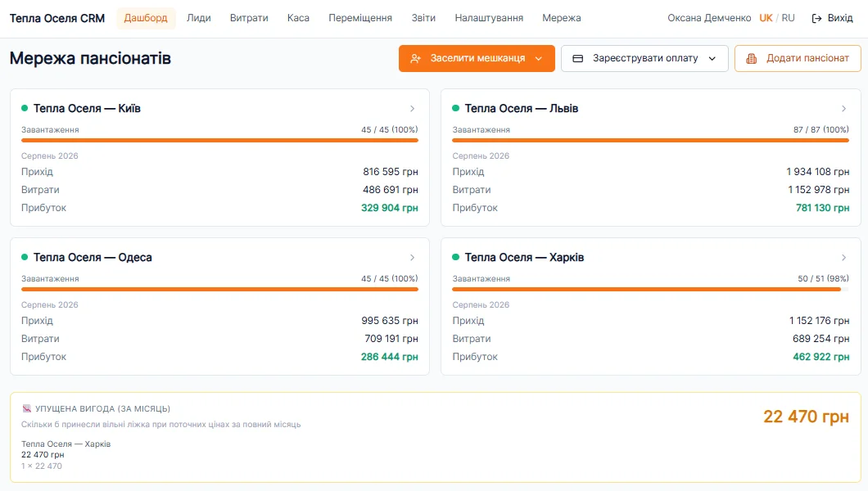
Task: Click the Харків occupancy progress bar
Action: coord(650,289)
